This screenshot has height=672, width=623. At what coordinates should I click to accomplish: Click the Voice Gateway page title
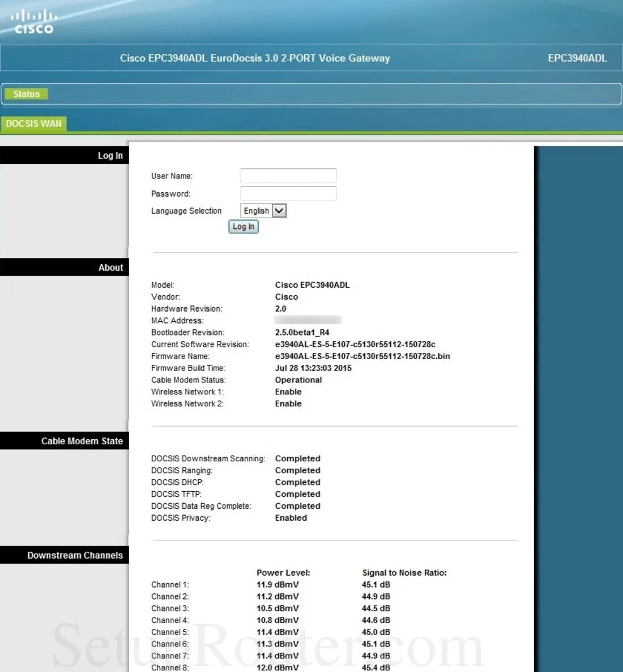tap(254, 58)
